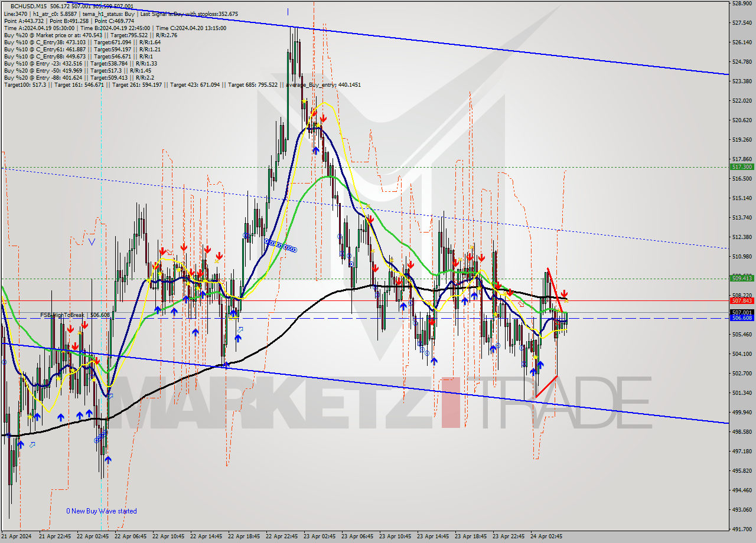The image size is (756, 543).
Task: Click the latest red sell arrow near 507.843
Action: (565, 293)
